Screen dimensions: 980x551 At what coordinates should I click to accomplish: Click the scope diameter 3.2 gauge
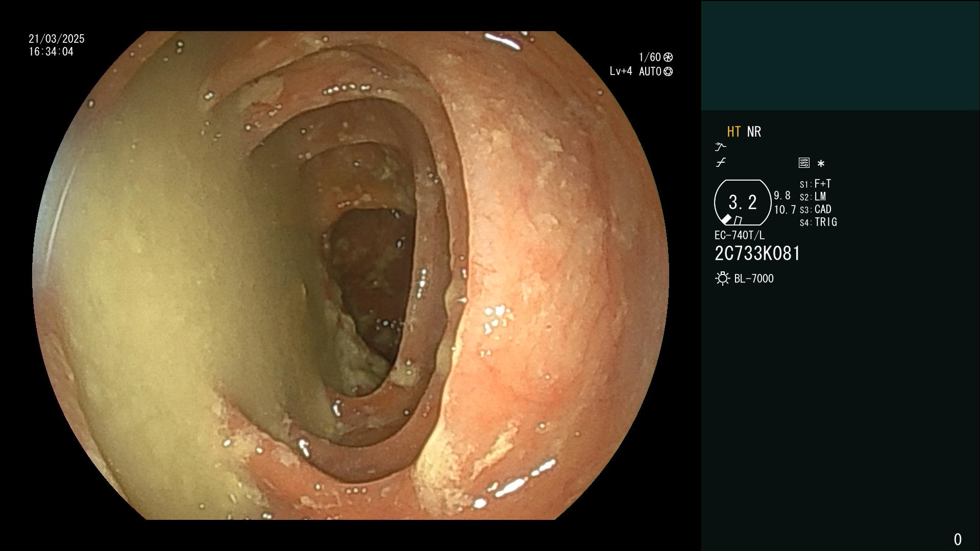pos(743,203)
